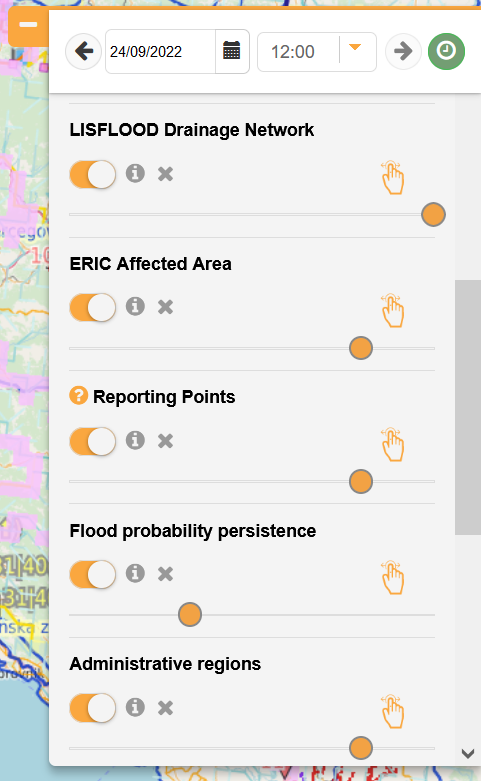
Task: Click the Flood probability persistence opacity slider
Action: (252, 615)
